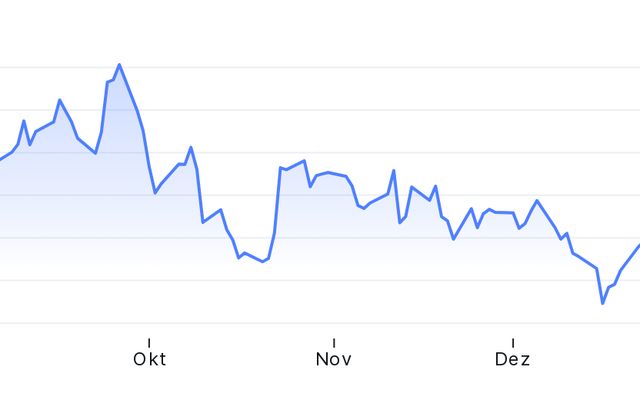
Task: Click the chart line's right end
Action: (x=638, y=245)
